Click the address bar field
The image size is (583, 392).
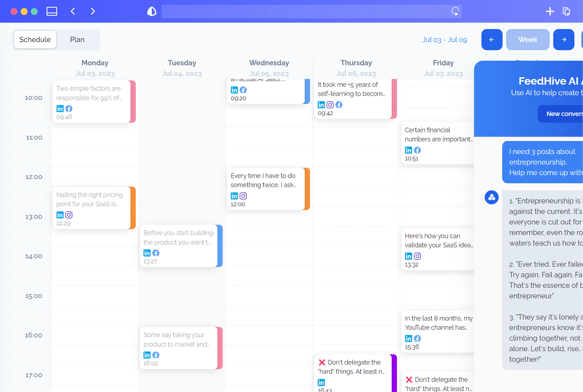coord(311,12)
